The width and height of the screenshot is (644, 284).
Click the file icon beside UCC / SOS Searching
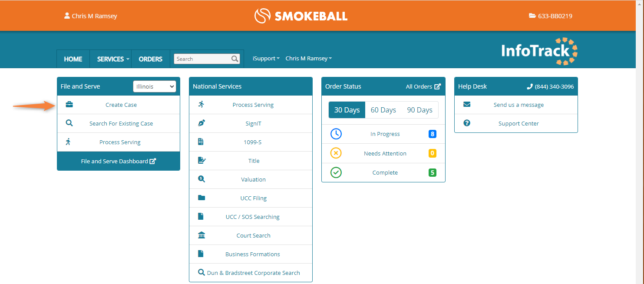point(201,217)
